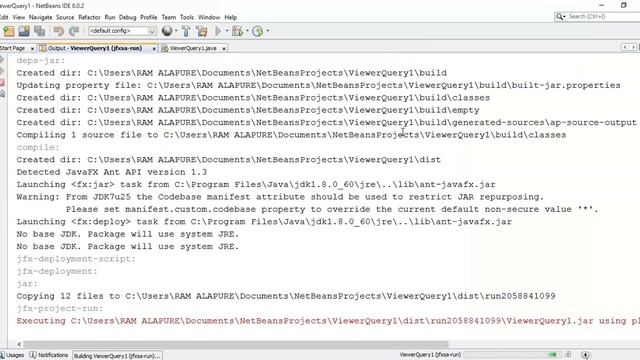
Task: Open the Debug menu
Action: point(127,17)
